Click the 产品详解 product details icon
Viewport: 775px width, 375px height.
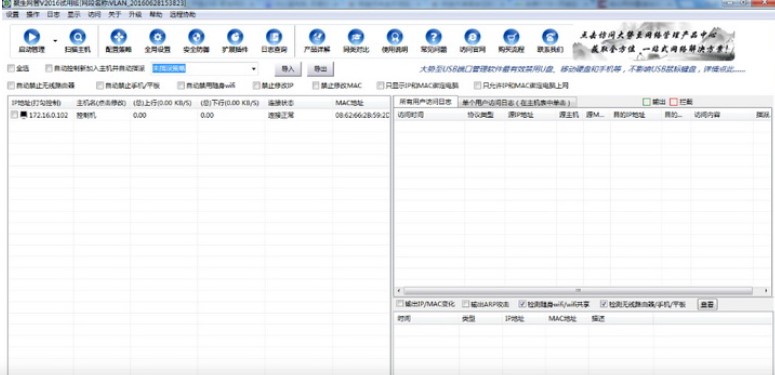point(317,37)
